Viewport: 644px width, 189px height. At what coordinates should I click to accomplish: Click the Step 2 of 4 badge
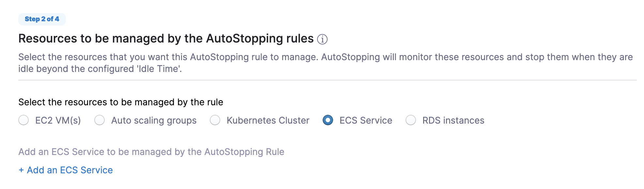pos(42,19)
